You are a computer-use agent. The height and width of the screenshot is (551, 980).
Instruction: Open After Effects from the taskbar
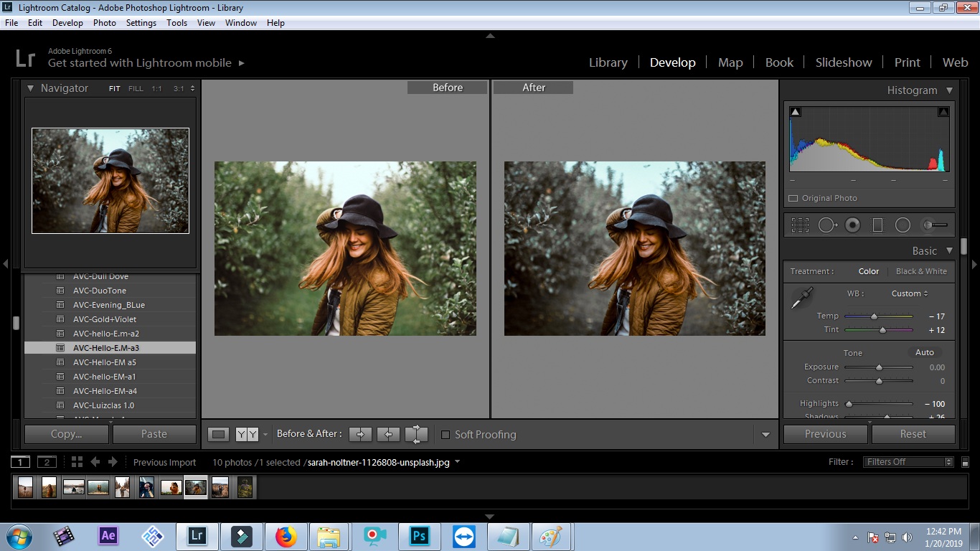click(x=108, y=536)
